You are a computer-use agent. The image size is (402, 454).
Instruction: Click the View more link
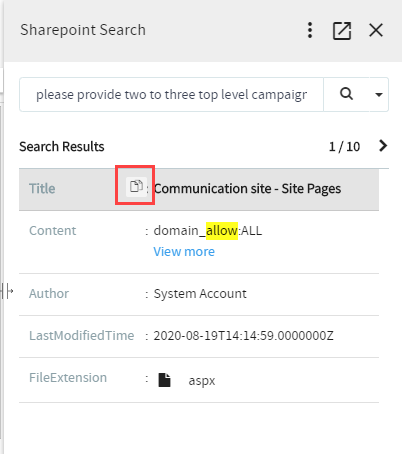click(184, 252)
